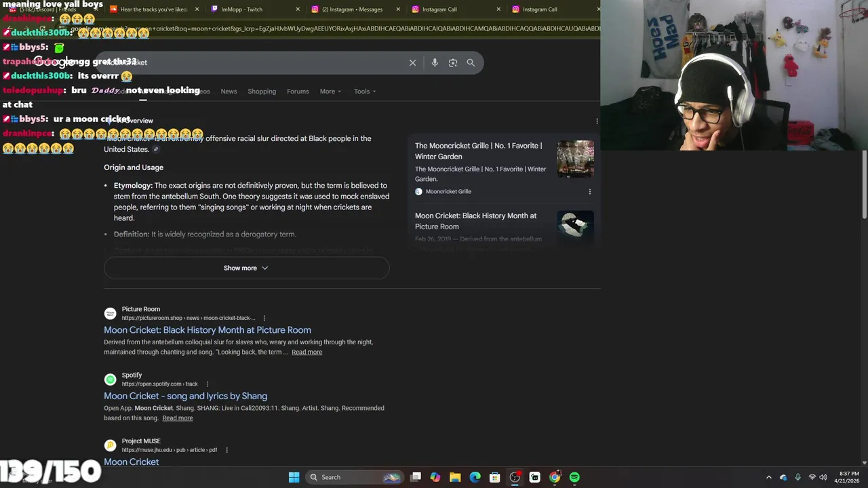Open Google Chrome from the taskbar

coord(555,477)
